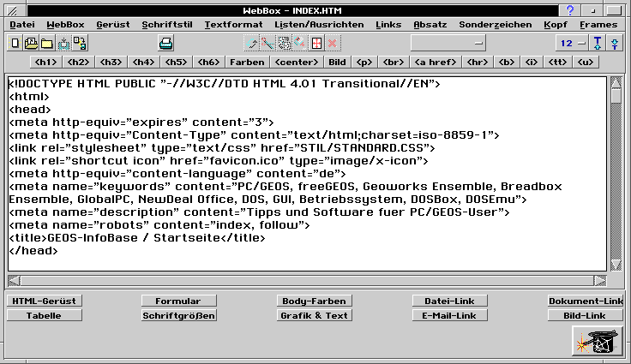Open the Schriftstil menu
631x364 pixels.
[167, 25]
